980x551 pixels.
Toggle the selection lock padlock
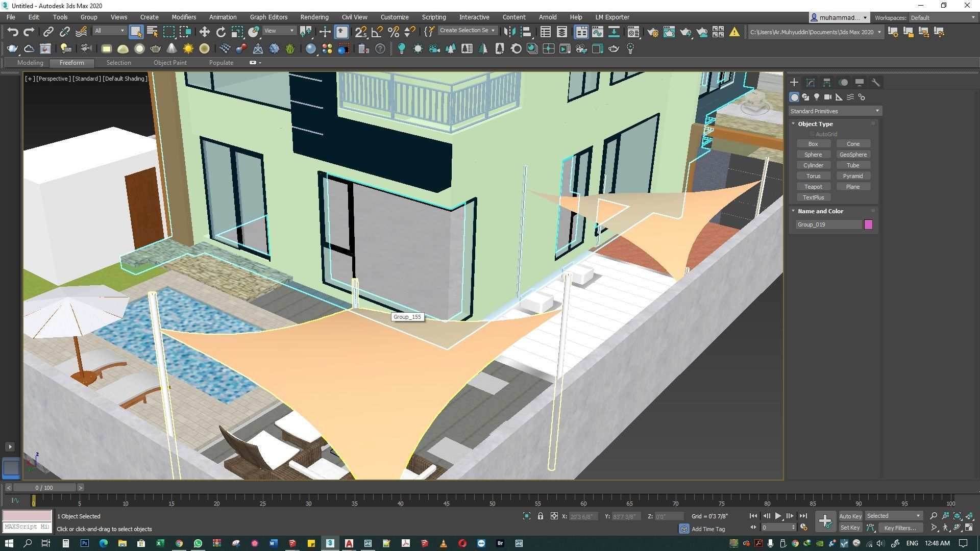tap(540, 516)
